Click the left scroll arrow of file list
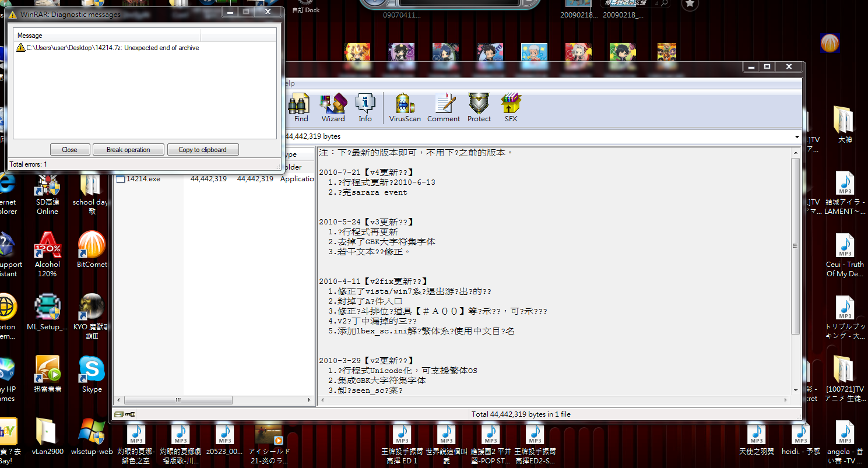This screenshot has width=868, height=468. point(119,400)
